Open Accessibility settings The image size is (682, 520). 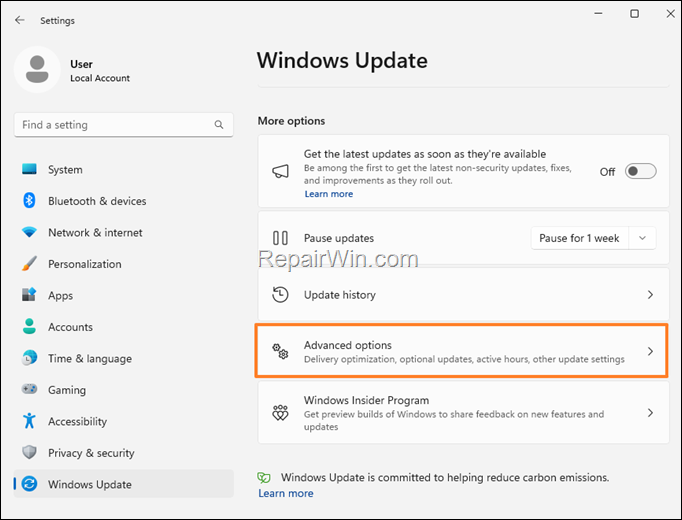pyautogui.click(x=124, y=421)
